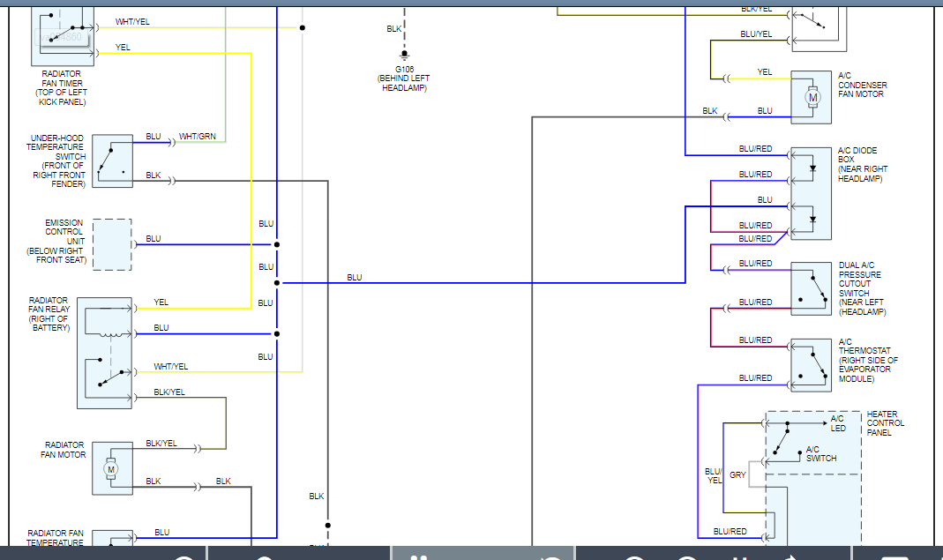This screenshot has height=560, width=943.
Task: Select the BLU label at the emission control unit
Action: pyautogui.click(x=153, y=239)
